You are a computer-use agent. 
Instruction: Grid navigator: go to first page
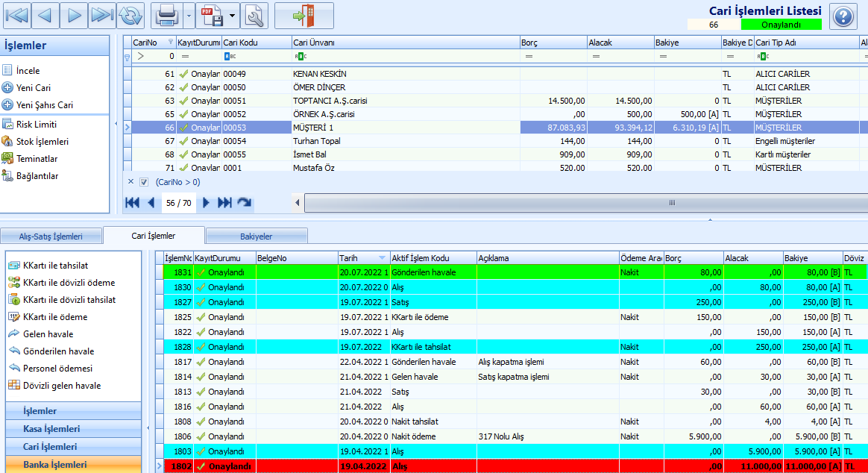132,203
